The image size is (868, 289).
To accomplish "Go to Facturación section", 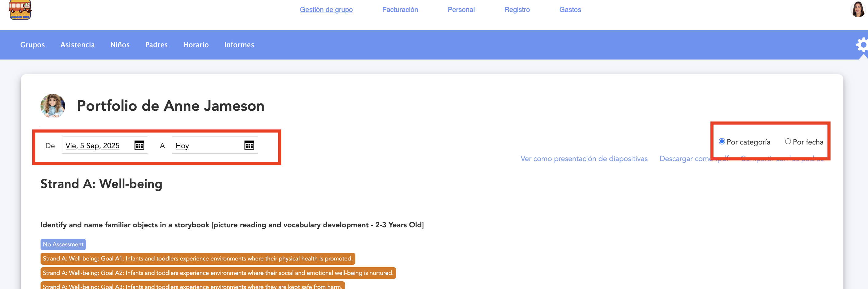I will click(400, 10).
